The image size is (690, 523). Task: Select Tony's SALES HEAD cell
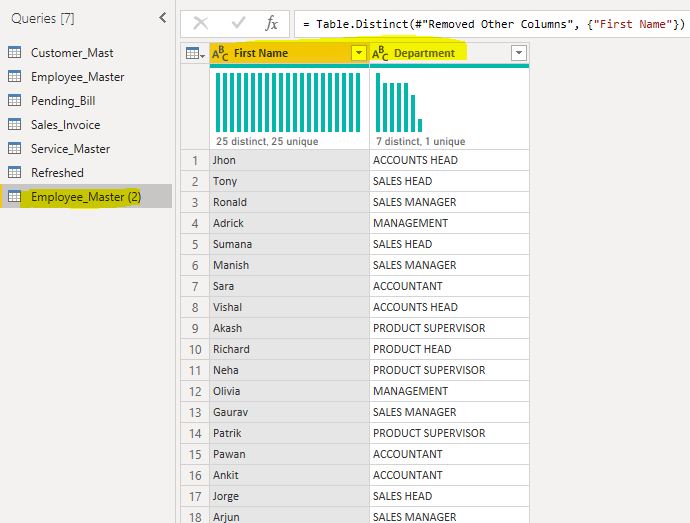pyautogui.click(x=449, y=181)
